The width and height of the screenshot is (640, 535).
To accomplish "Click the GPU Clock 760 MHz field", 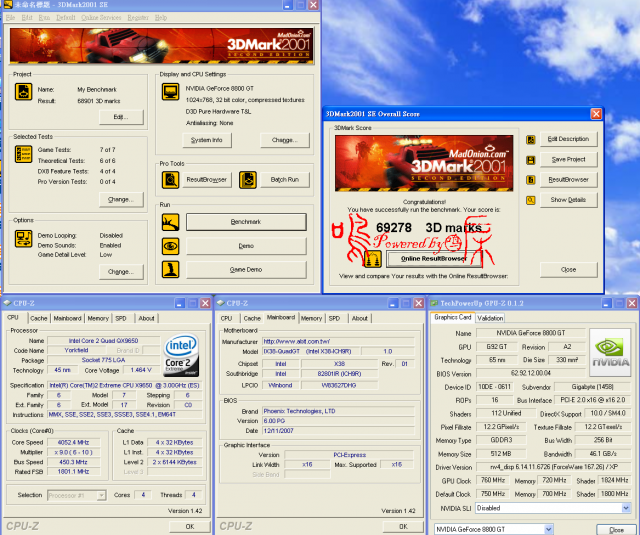I will coord(493,480).
